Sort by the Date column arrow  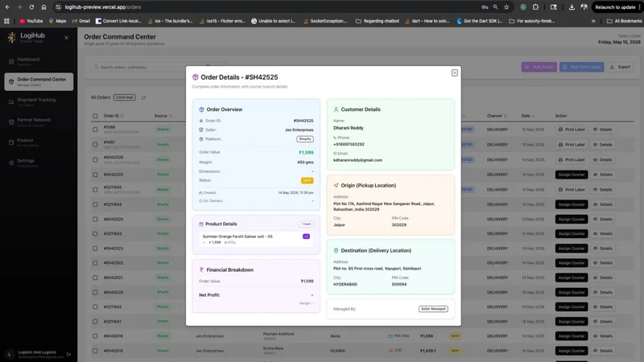pyautogui.click(x=534, y=116)
